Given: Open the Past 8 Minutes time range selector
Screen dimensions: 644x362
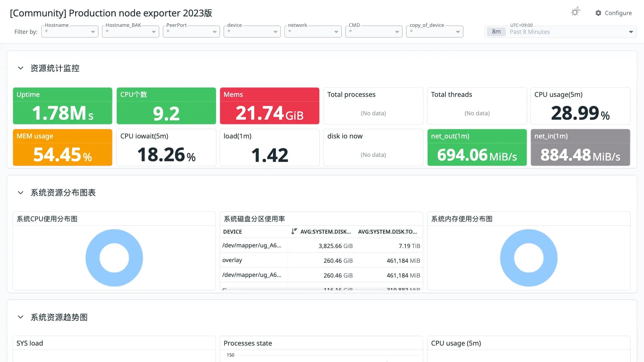Looking at the screenshot, I should click(560, 32).
